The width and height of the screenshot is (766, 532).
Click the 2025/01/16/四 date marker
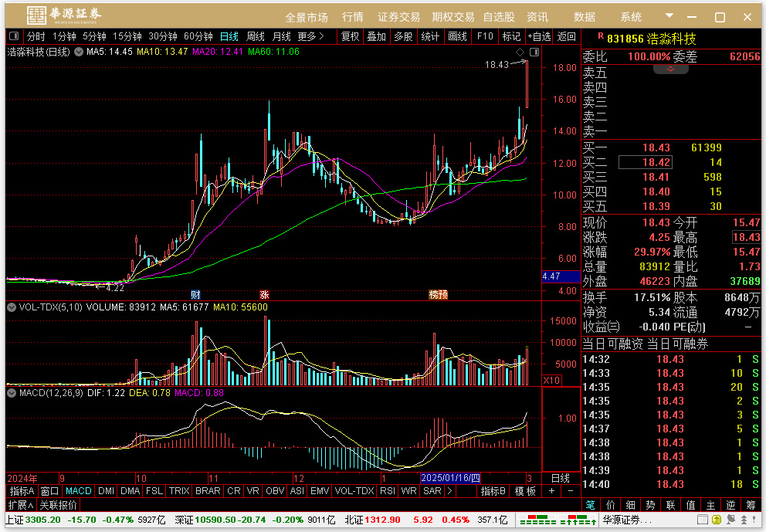click(x=450, y=478)
